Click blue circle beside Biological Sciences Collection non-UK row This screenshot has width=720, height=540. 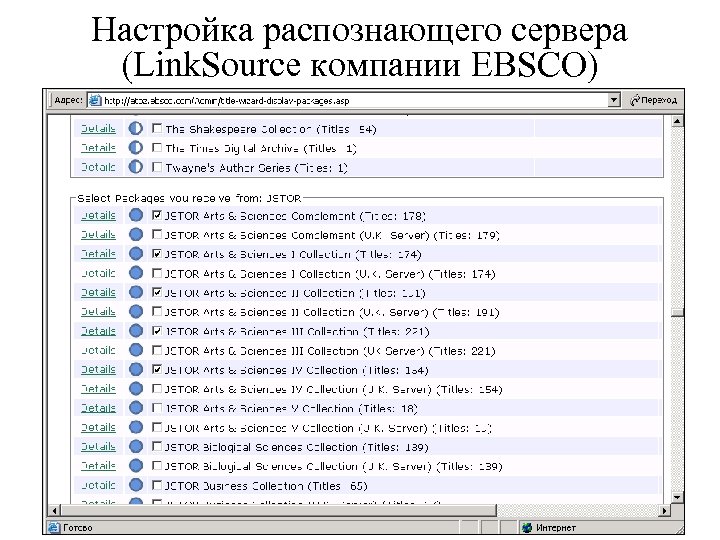(x=135, y=446)
